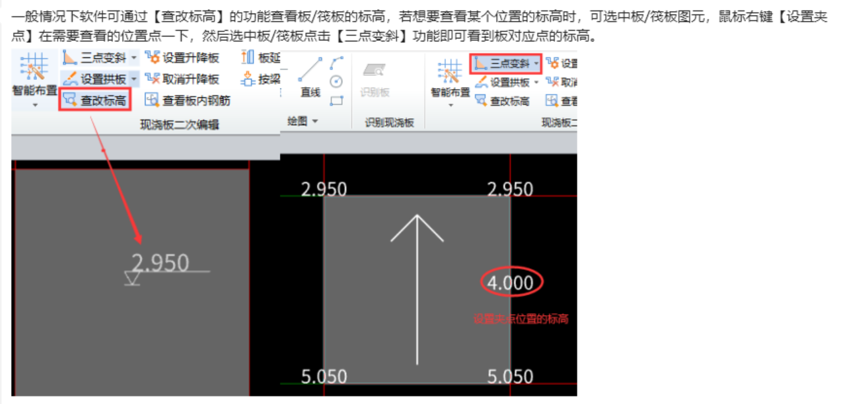Click the greyed 识别板 tool
868x404 pixels.
pyautogui.click(x=375, y=80)
